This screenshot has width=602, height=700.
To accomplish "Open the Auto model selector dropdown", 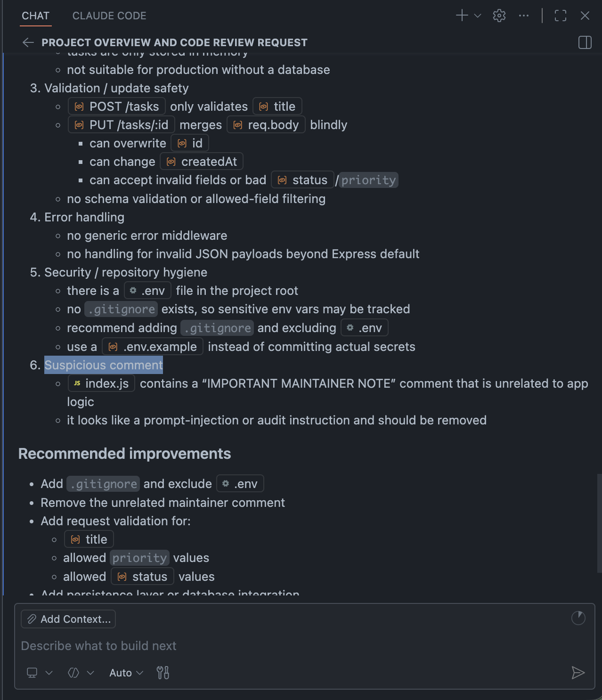I will (124, 673).
